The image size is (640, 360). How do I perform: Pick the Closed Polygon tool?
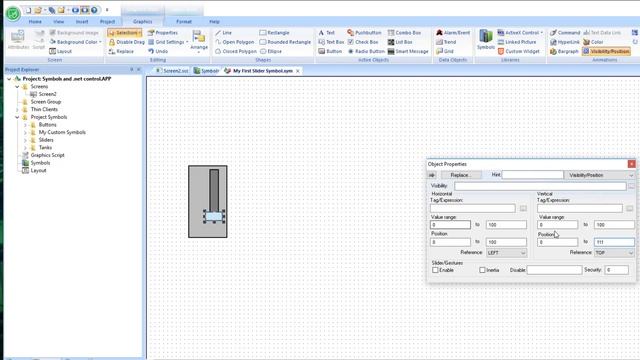pyautogui.click(x=236, y=51)
